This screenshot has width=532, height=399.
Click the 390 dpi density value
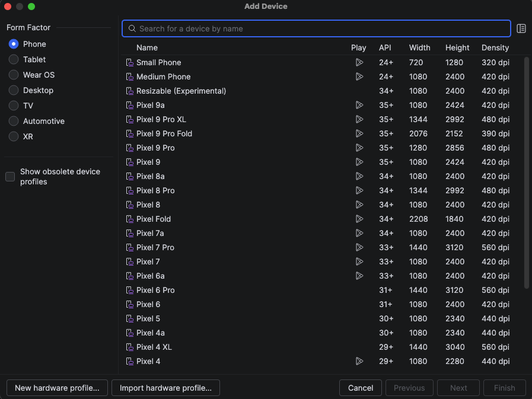click(x=495, y=133)
